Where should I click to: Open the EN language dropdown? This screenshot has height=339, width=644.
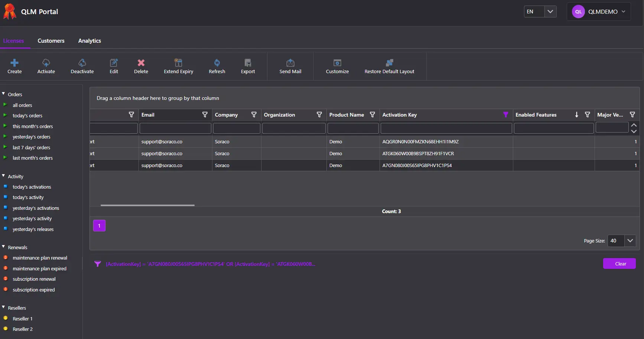coord(550,12)
